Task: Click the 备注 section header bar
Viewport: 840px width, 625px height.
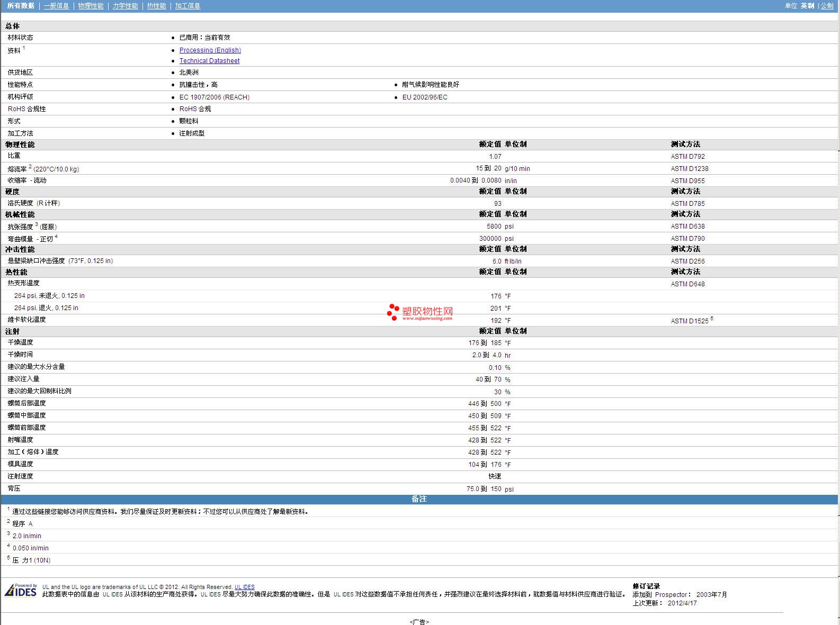Action: click(419, 499)
